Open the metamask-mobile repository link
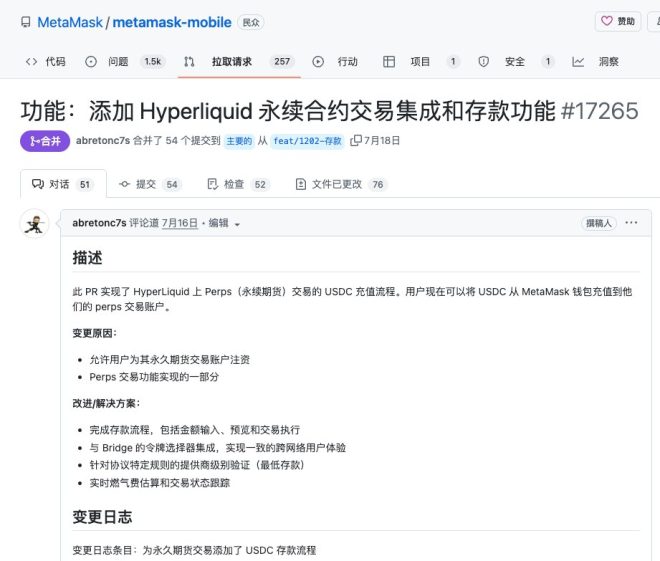This screenshot has height=561, width=660. point(172,22)
